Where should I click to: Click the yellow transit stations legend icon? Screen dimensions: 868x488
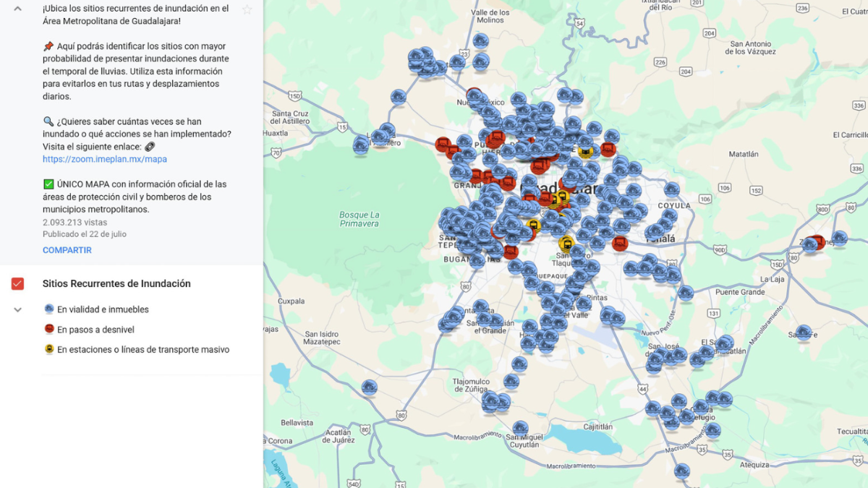click(x=49, y=350)
